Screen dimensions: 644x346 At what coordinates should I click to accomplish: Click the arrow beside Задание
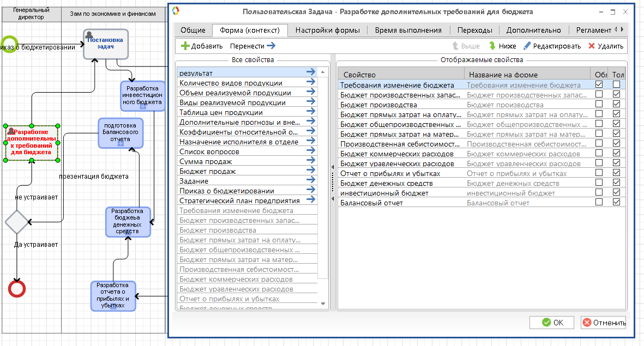(311, 180)
